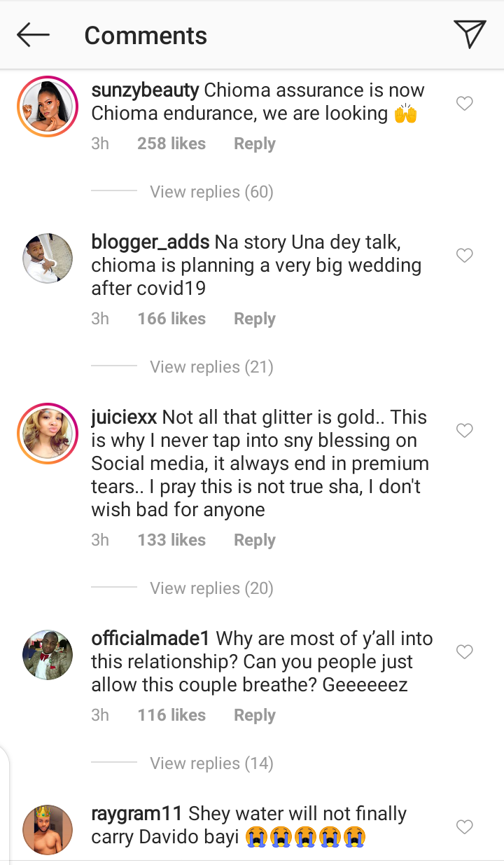Like sunzybeauty's comment with the heart
The height and width of the screenshot is (865, 504).
465,104
